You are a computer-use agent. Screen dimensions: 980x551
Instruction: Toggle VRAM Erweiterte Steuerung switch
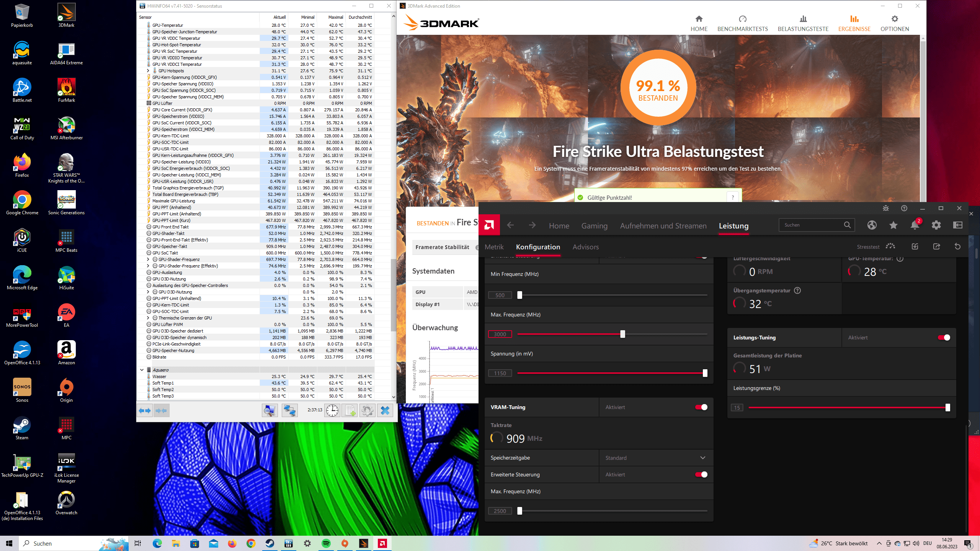pyautogui.click(x=701, y=474)
